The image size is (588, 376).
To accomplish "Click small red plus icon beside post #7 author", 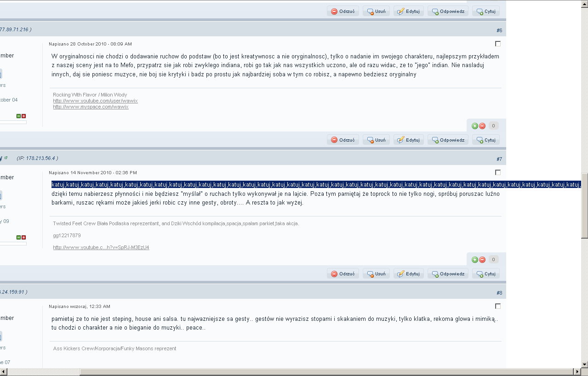I will click(x=24, y=238).
